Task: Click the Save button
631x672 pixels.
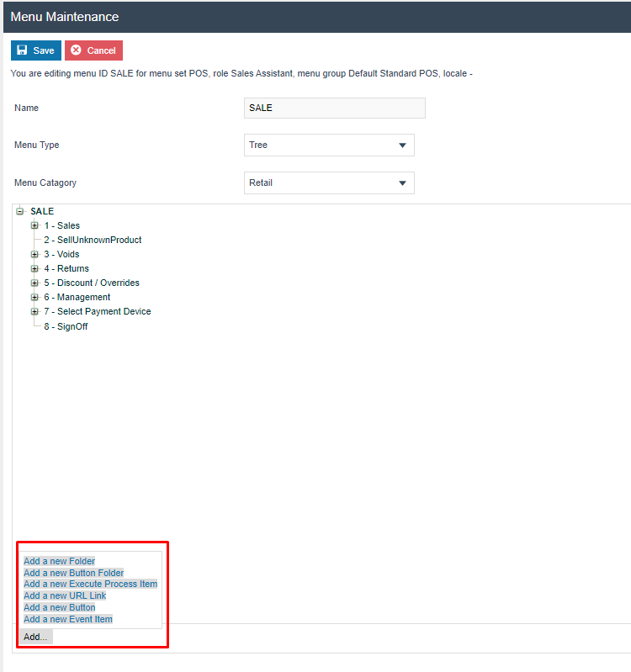Action: 36,50
